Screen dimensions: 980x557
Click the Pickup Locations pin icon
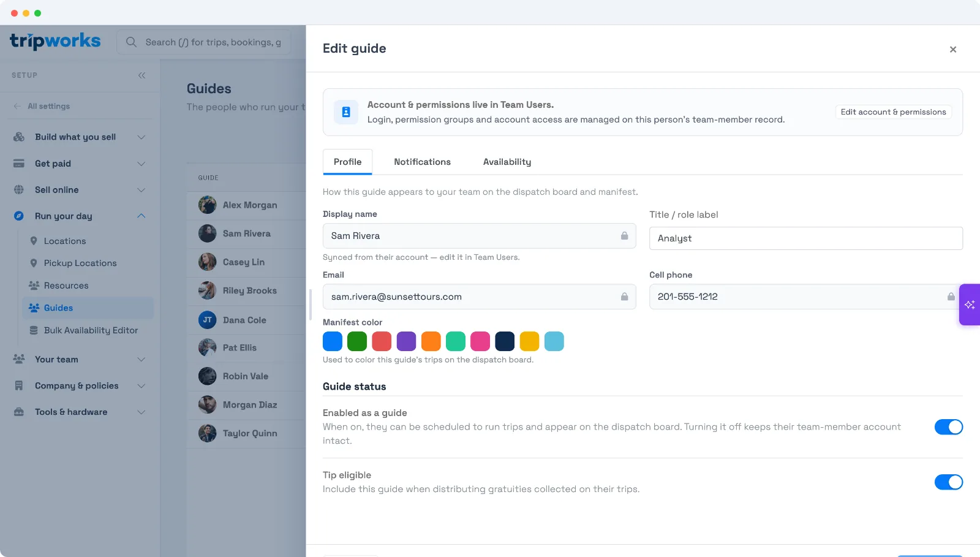click(34, 263)
